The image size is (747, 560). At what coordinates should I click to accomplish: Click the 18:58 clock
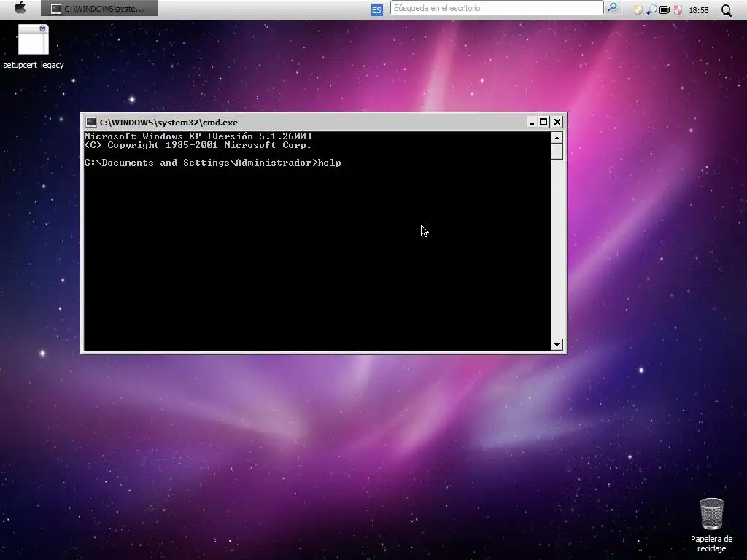698,10
